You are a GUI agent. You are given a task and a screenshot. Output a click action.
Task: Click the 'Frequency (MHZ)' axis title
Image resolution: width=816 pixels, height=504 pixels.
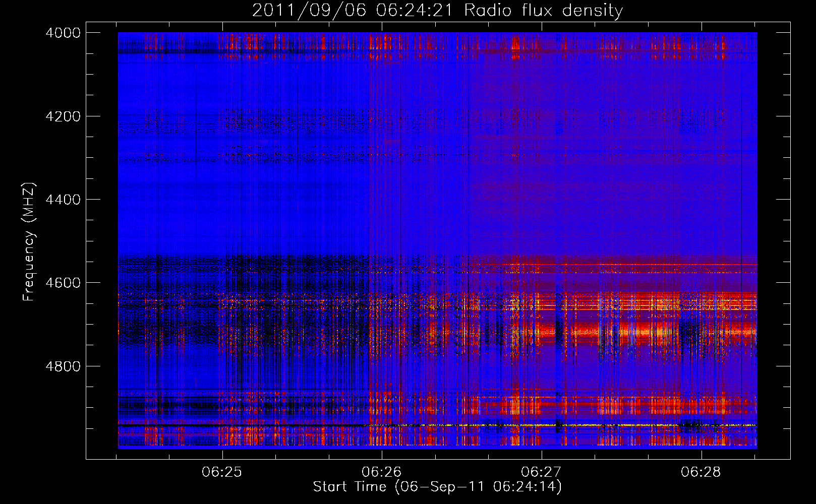[29, 242]
